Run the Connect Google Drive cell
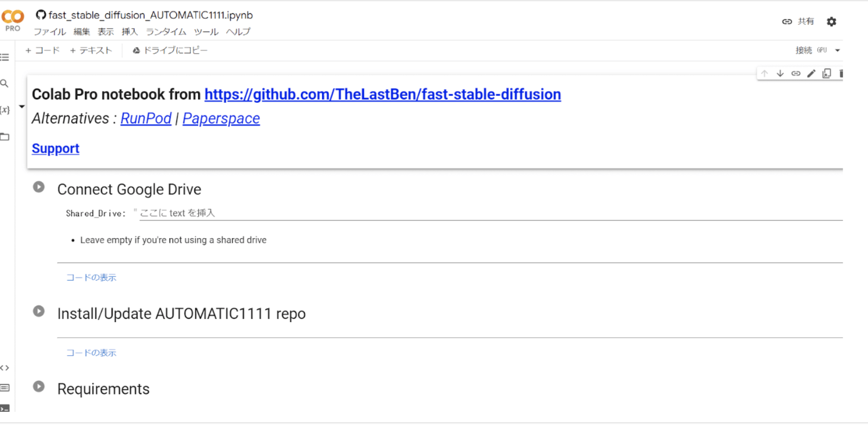This screenshot has height=441, width=868. (x=39, y=187)
